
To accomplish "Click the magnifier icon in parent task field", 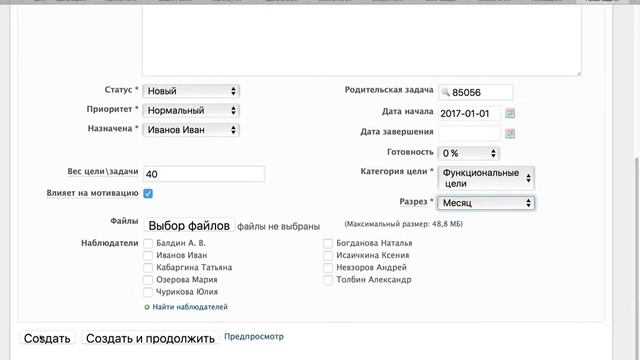I will 445,92.
